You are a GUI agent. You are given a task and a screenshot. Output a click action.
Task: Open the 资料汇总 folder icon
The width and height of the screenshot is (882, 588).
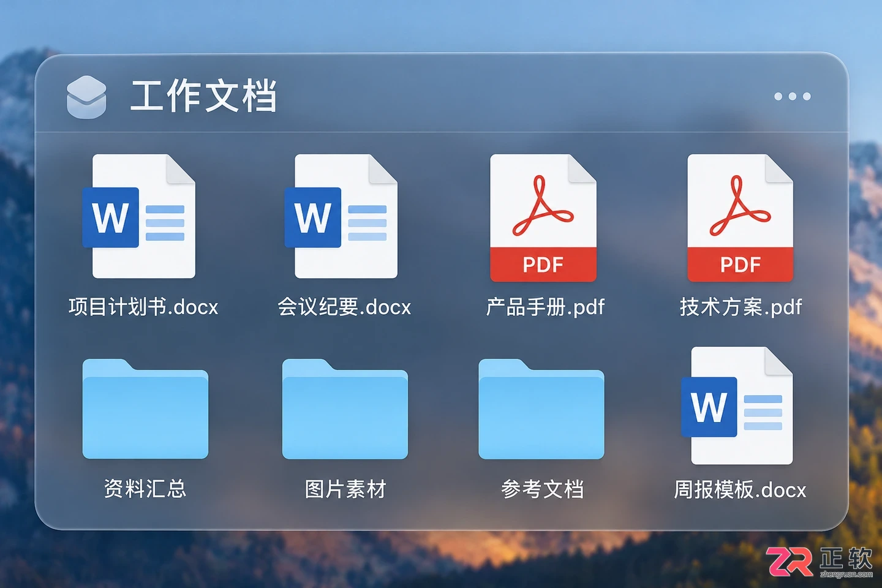(x=145, y=409)
